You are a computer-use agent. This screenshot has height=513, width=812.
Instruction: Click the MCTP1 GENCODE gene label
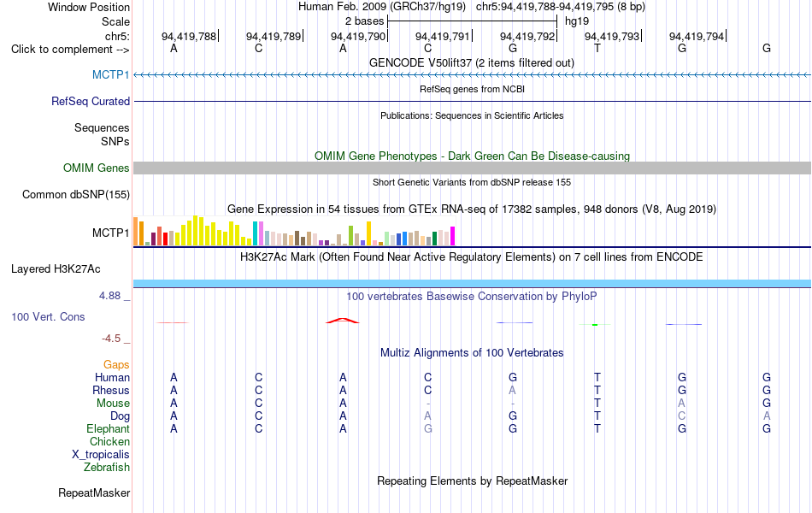tap(111, 74)
